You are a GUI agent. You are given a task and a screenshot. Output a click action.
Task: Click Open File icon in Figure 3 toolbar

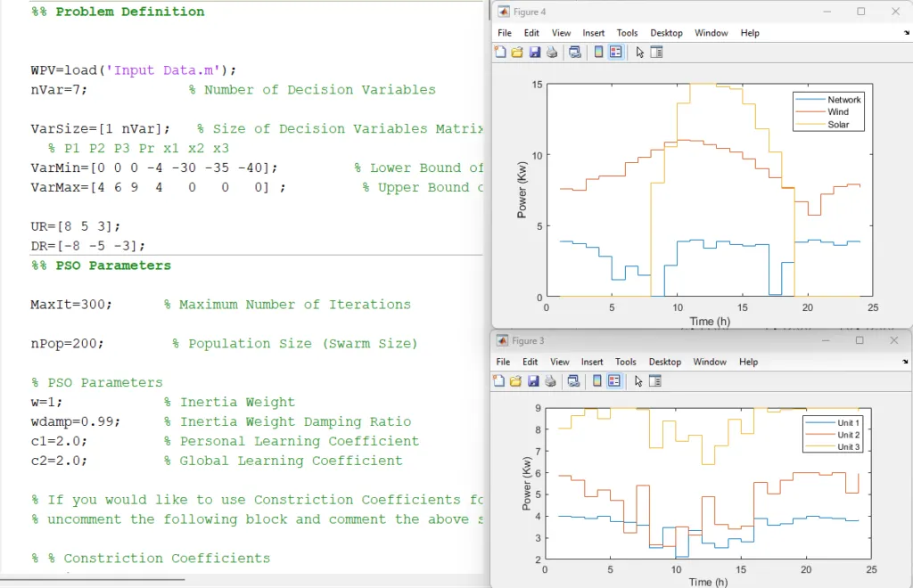pos(515,381)
